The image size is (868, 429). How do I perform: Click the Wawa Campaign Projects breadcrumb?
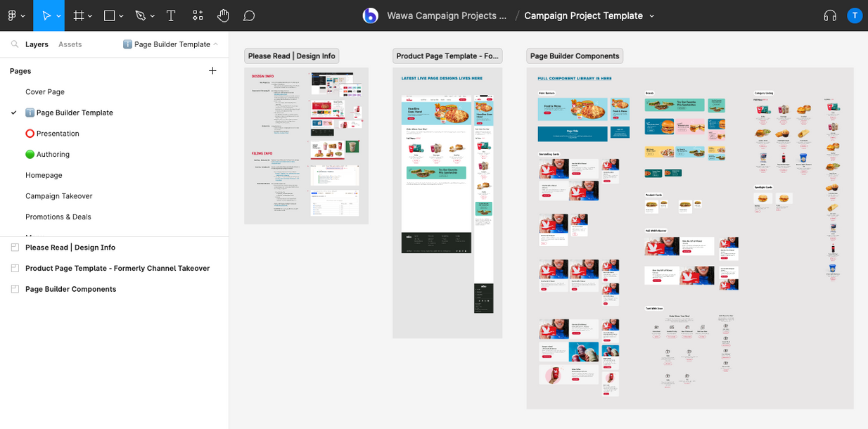coord(447,15)
